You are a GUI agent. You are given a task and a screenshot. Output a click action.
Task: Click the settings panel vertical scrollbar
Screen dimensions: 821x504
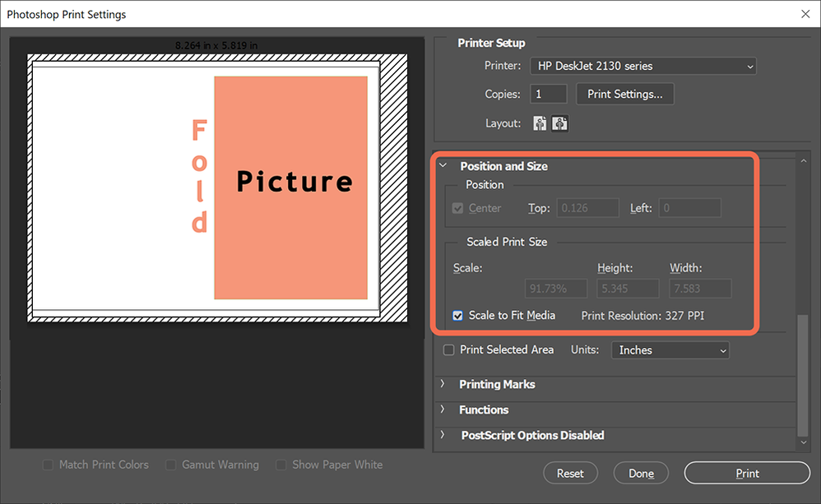click(x=803, y=374)
